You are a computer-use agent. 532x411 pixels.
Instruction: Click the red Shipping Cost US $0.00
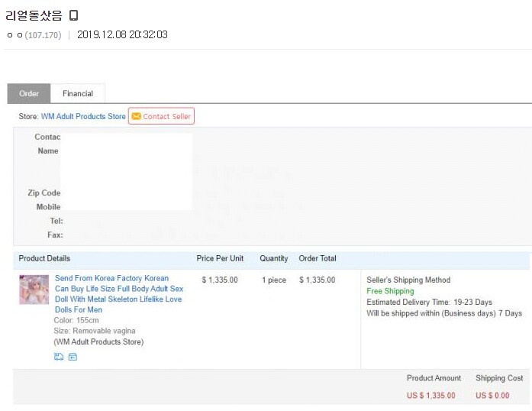coord(492,395)
